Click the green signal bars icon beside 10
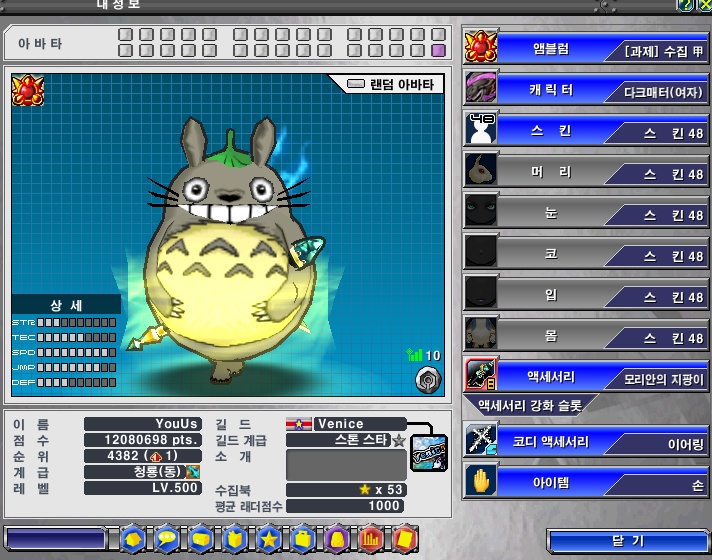 (x=414, y=355)
